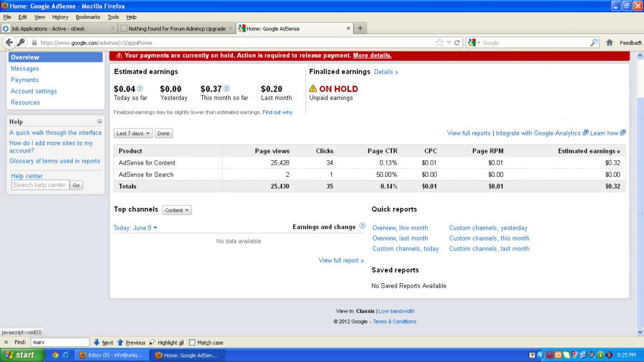This screenshot has width=644, height=362.
Task: Click the Find text field containing marv
Action: 59,342
